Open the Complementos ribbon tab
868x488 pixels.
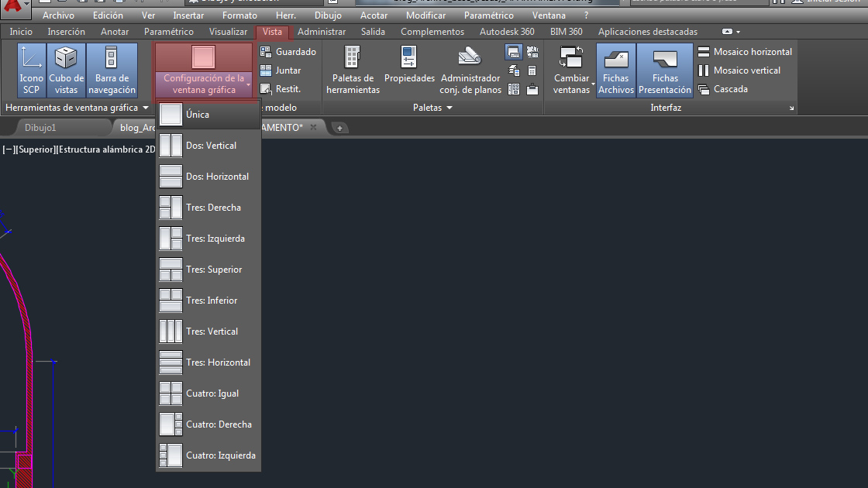pos(432,32)
